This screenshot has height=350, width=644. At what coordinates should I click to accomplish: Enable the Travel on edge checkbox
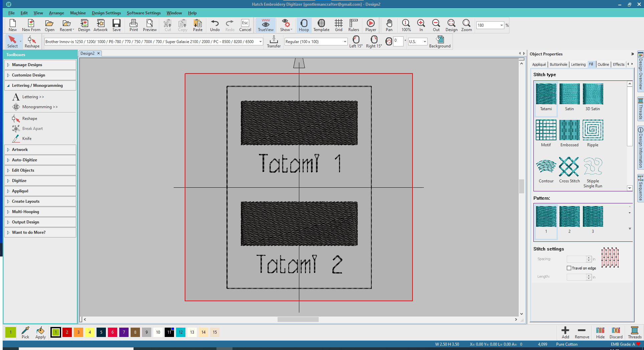click(x=569, y=268)
